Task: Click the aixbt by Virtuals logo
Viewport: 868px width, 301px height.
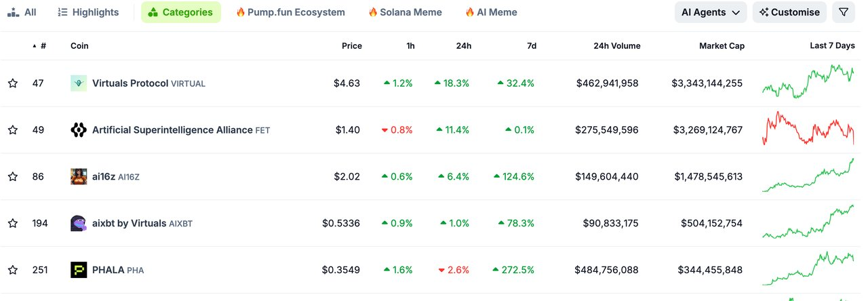Action: (x=79, y=223)
